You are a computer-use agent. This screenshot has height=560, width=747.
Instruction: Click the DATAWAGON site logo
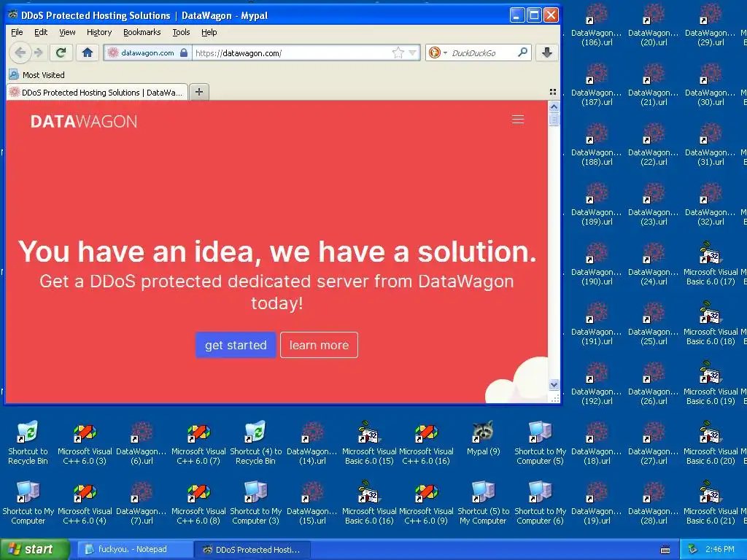[84, 122]
